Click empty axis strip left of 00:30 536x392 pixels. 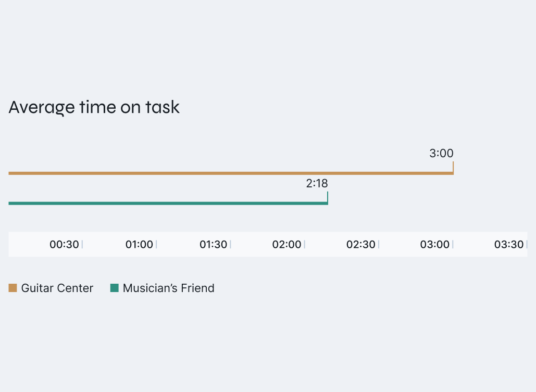(26, 245)
